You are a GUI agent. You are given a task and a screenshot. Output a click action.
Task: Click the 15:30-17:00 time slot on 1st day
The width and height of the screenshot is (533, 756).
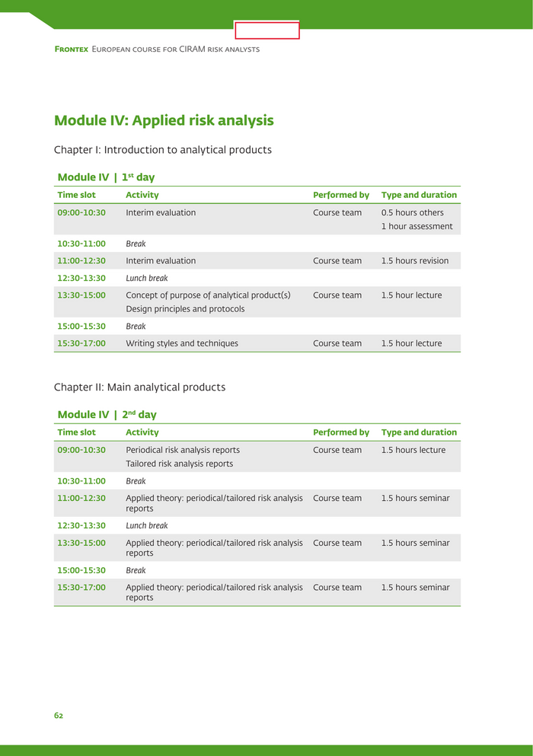[81, 343]
